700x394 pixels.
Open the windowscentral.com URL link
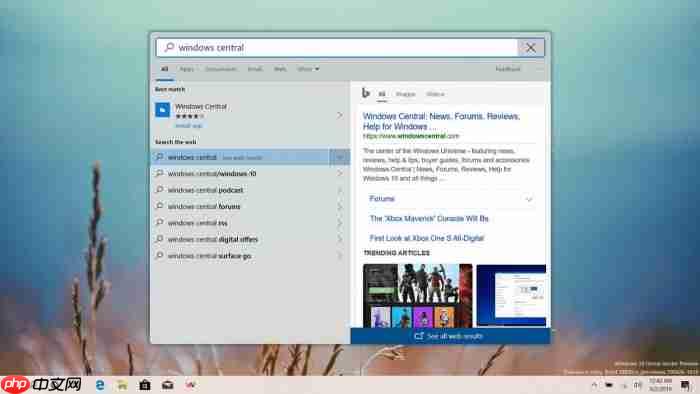pyautogui.click(x=411, y=136)
